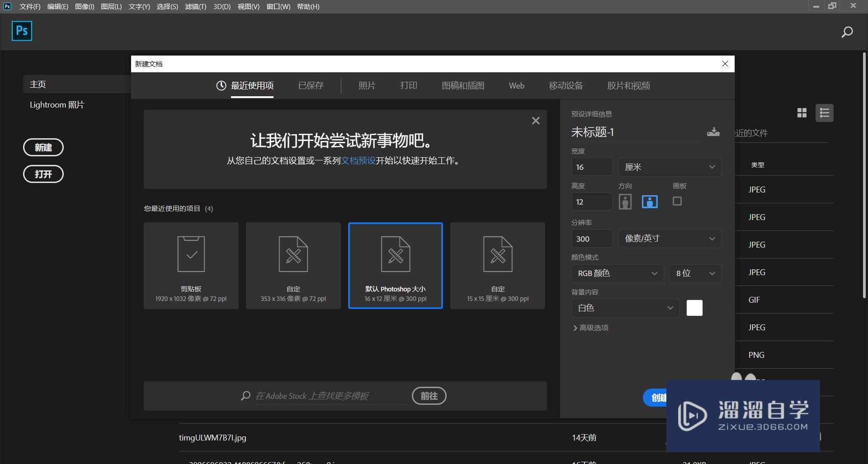Switch to the 图稿和插图 tab
Viewport: 868px width, 464px height.
pos(463,86)
